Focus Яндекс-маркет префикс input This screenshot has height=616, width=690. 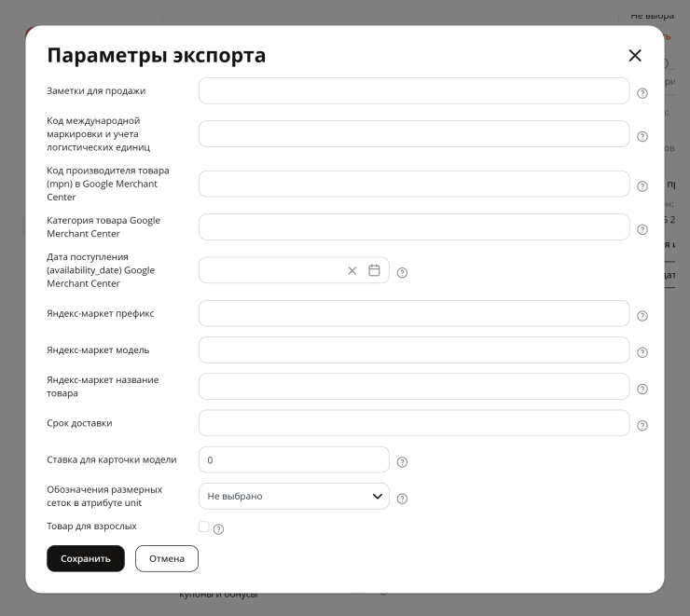(414, 313)
